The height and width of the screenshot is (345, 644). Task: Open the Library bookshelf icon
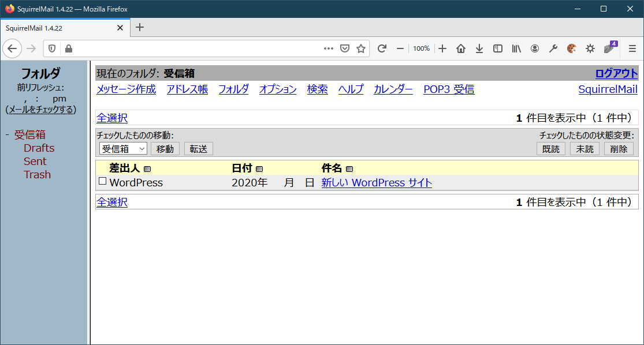(x=516, y=48)
